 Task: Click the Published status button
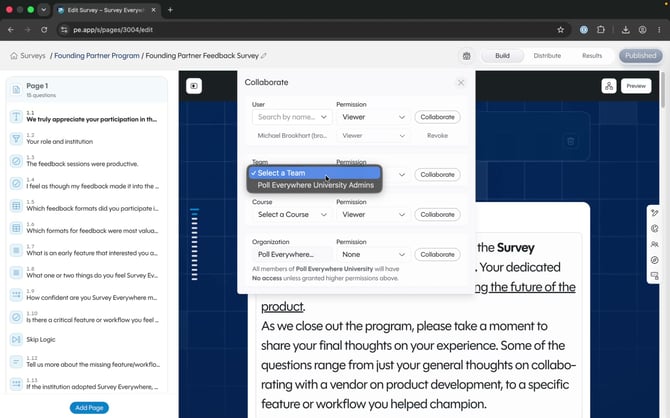pos(641,56)
